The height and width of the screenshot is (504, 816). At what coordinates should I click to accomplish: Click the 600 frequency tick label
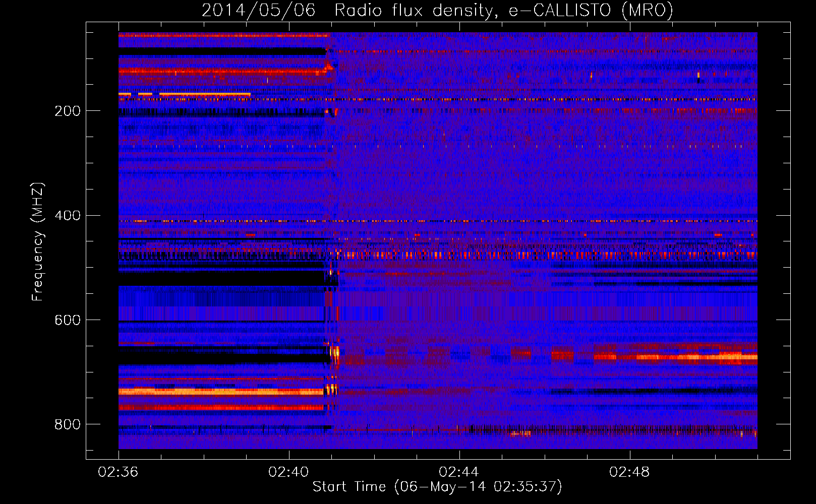click(68, 320)
